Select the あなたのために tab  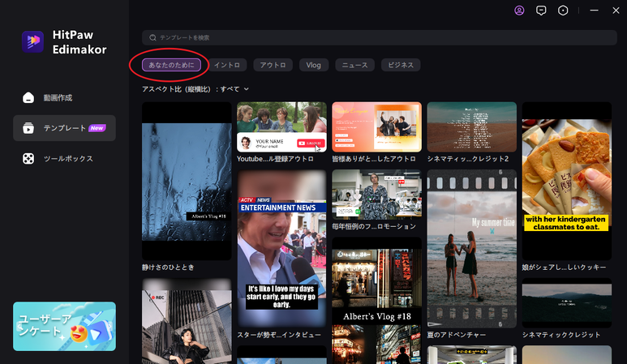[x=170, y=65]
